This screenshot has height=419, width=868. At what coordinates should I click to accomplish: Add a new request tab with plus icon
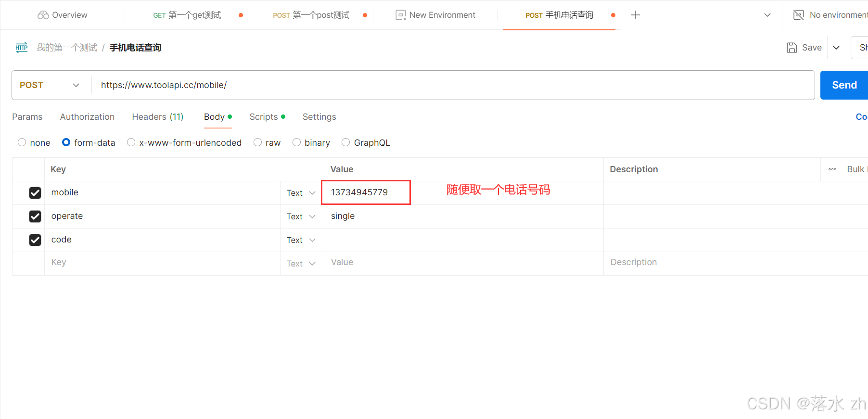tap(636, 15)
